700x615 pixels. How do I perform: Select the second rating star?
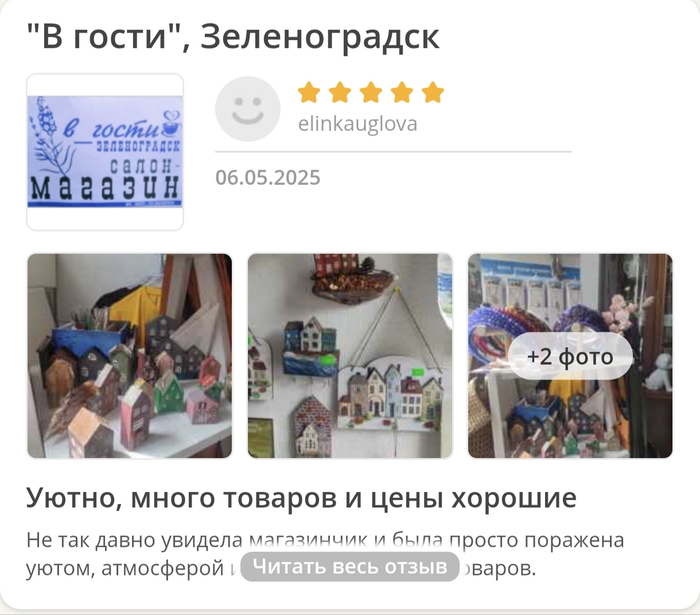(x=340, y=92)
